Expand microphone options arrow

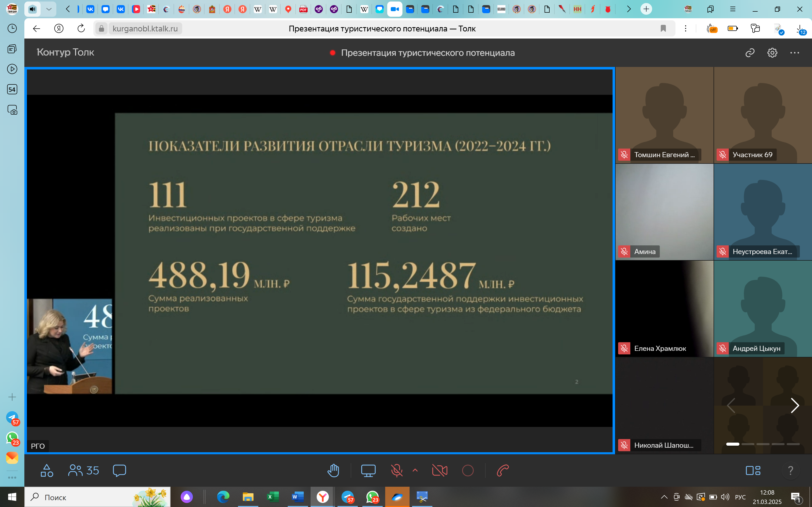[x=415, y=470]
